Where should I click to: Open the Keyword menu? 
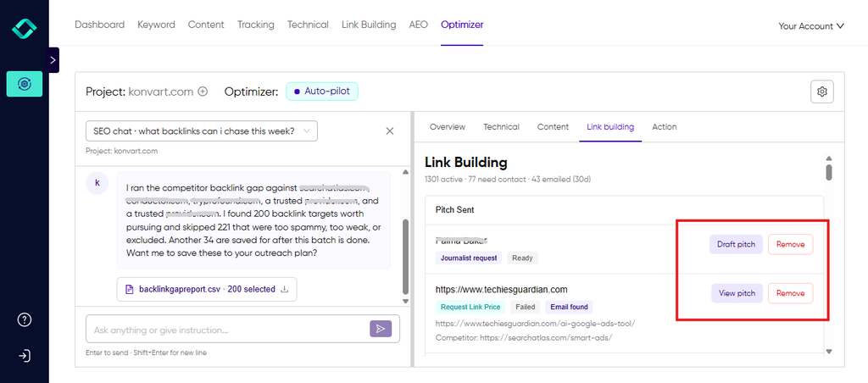[156, 25]
